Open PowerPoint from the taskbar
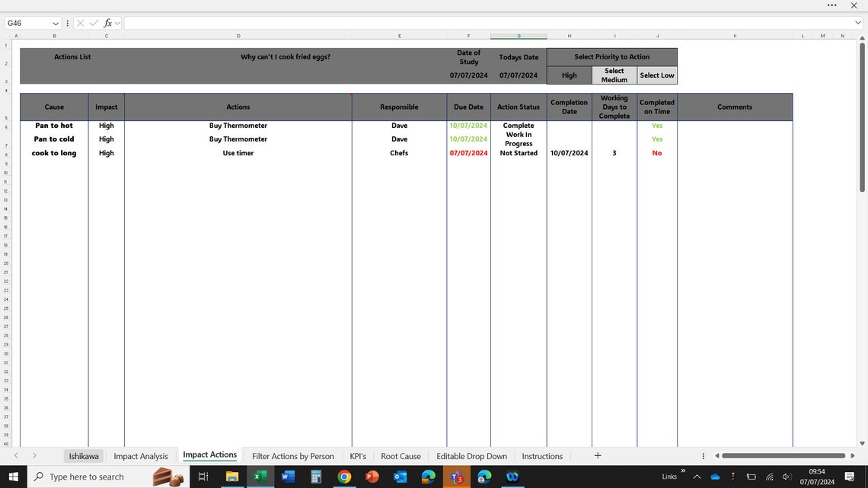Image resolution: width=868 pixels, height=488 pixels. [x=372, y=477]
